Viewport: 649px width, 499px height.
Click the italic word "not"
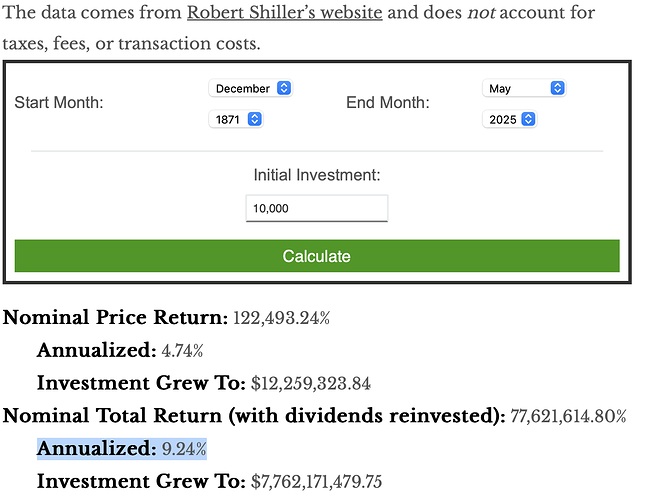tap(481, 13)
